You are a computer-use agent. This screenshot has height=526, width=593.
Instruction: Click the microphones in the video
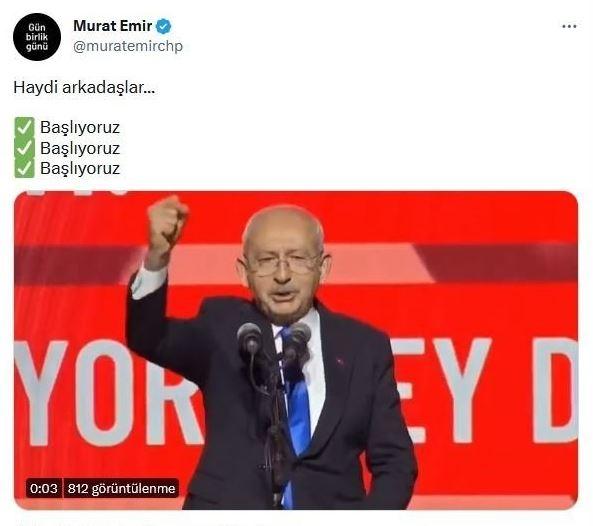click(274, 340)
